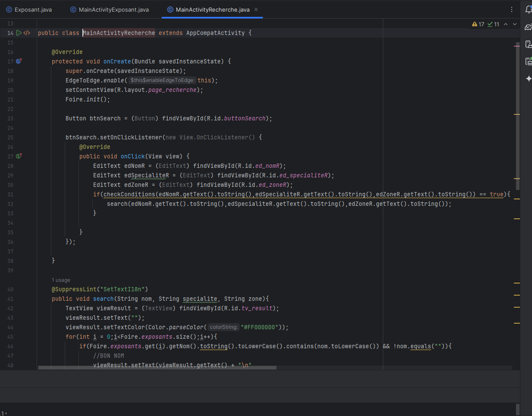Screen dimensions: 532x416
Task: Click Foire.init() call on line 21
Action: point(88,99)
